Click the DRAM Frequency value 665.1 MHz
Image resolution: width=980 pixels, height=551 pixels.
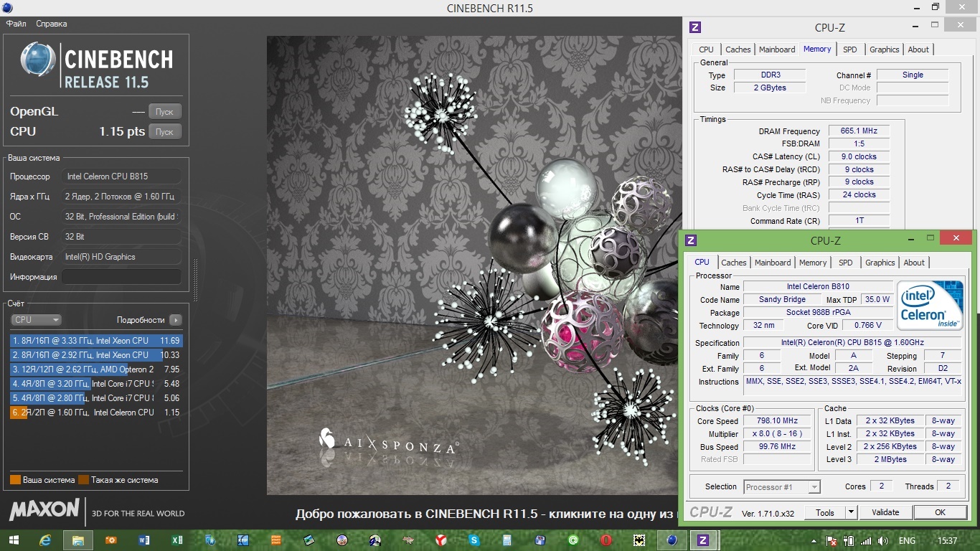coord(859,131)
